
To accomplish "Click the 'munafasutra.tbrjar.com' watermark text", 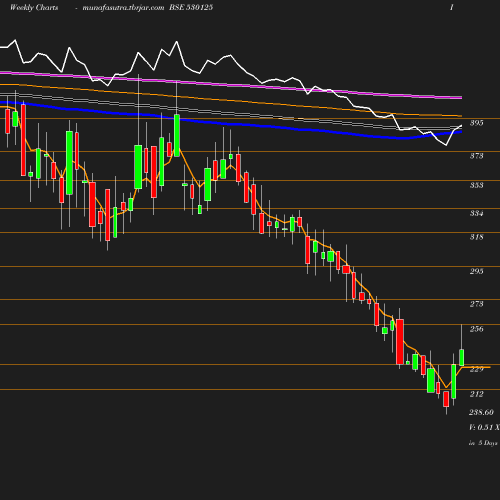I will (x=123, y=8).
